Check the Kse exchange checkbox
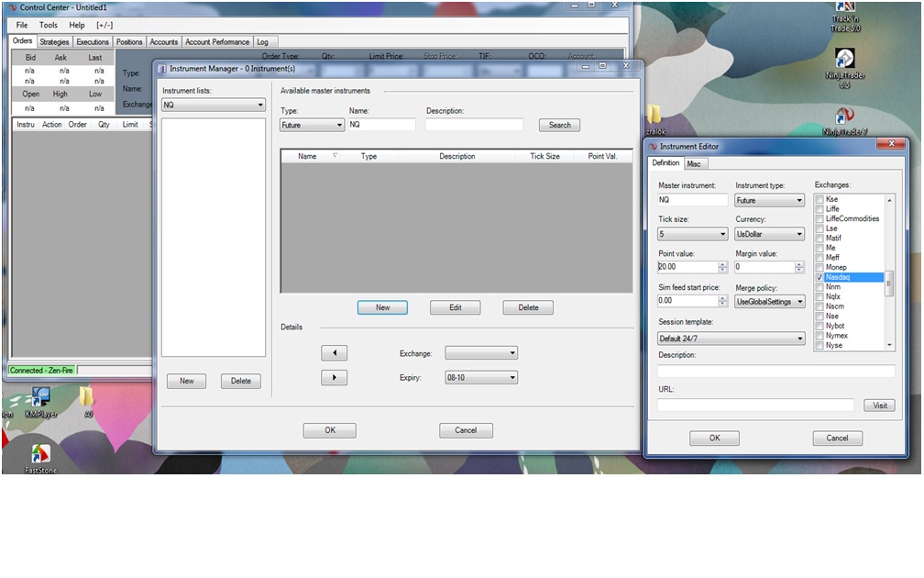Screen dimensions: 924x578 pyautogui.click(x=819, y=199)
